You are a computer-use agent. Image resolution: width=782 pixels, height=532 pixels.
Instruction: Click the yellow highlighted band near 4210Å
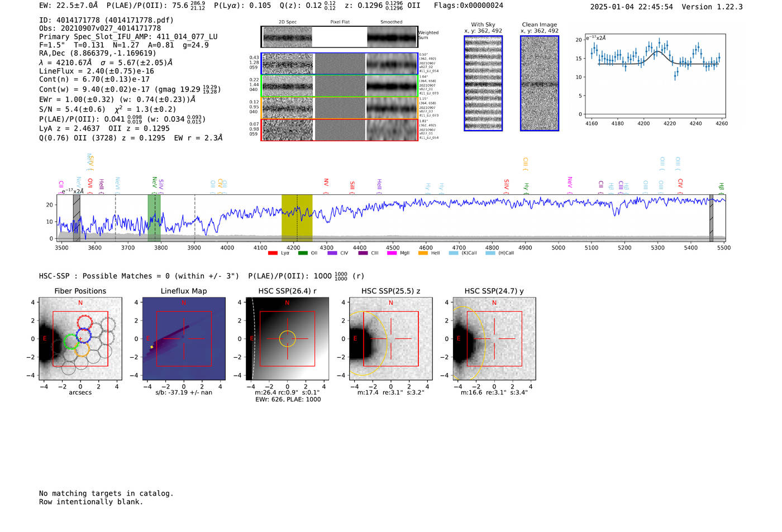[x=297, y=218]
